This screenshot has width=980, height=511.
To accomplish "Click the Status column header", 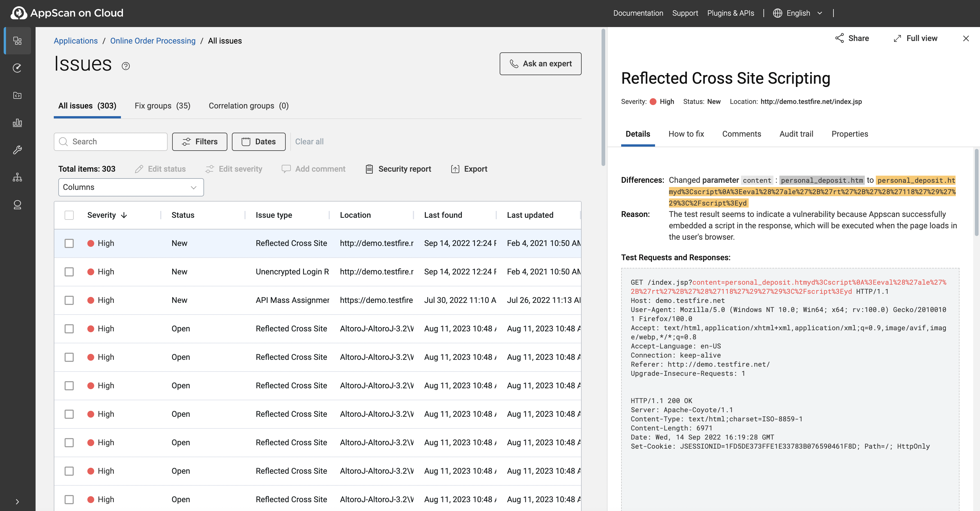I will (x=183, y=215).
